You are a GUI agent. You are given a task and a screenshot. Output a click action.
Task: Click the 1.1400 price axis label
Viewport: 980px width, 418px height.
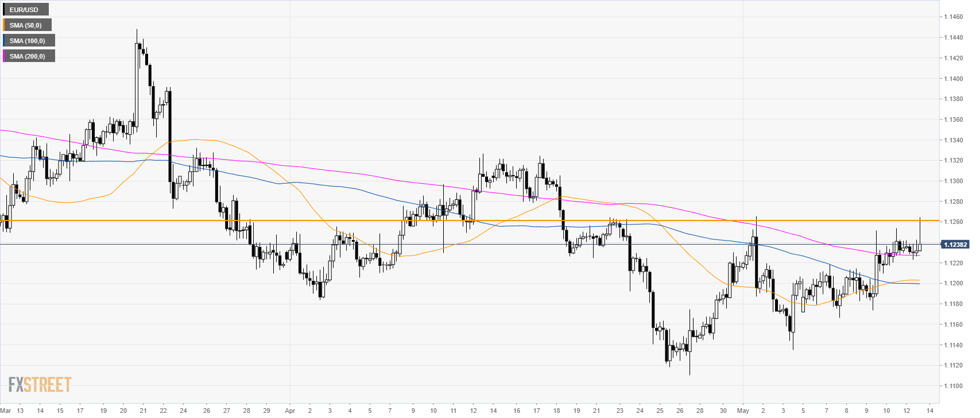point(954,79)
